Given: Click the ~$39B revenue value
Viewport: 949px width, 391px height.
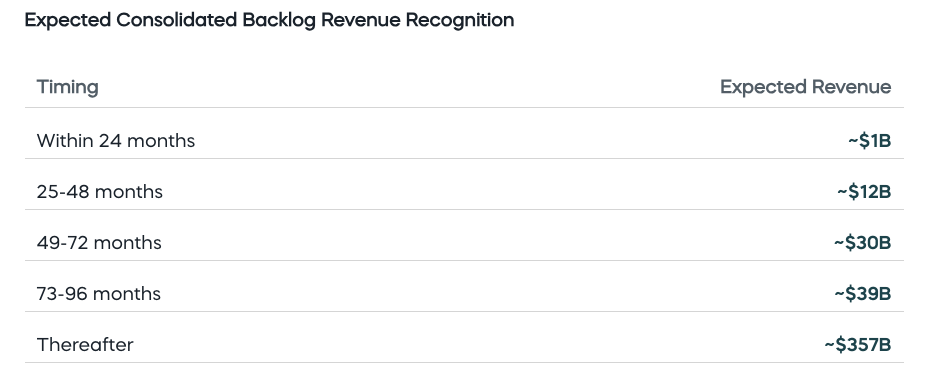Looking at the screenshot, I should [862, 294].
